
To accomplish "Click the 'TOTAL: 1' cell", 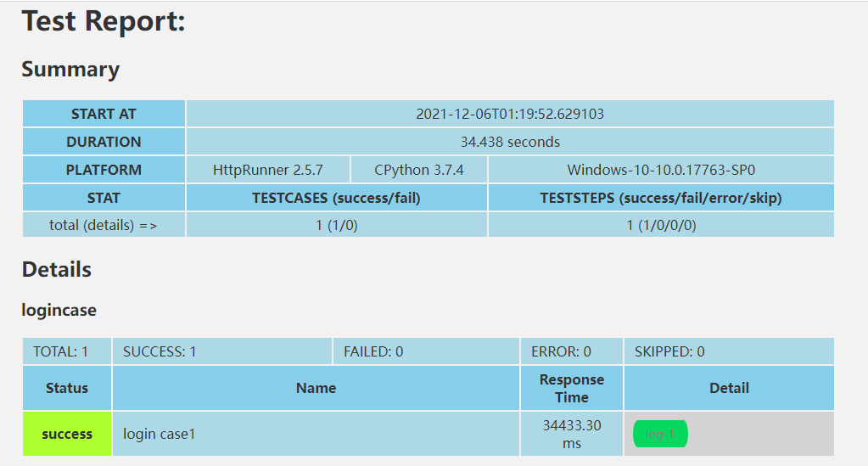I will 67,351.
